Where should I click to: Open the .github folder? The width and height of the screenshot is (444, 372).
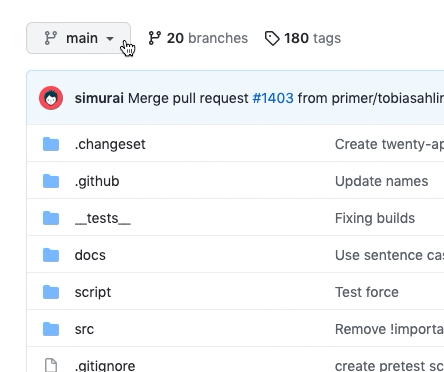pyautogui.click(x=97, y=181)
